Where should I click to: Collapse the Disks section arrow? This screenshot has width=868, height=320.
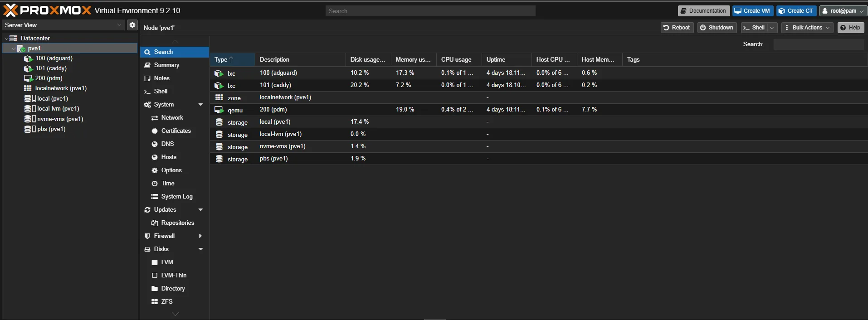(x=200, y=249)
